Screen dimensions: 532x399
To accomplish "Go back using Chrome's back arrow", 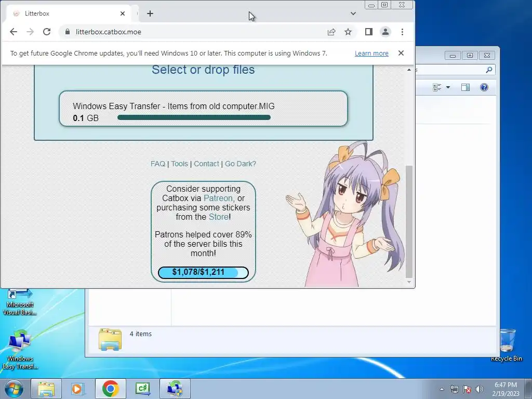I will (x=13, y=32).
